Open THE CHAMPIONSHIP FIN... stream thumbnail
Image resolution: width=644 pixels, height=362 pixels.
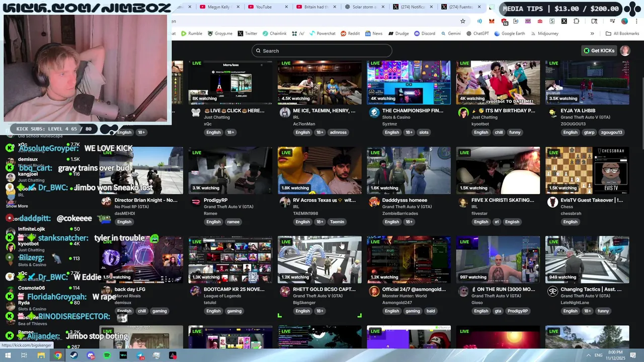coord(409,82)
